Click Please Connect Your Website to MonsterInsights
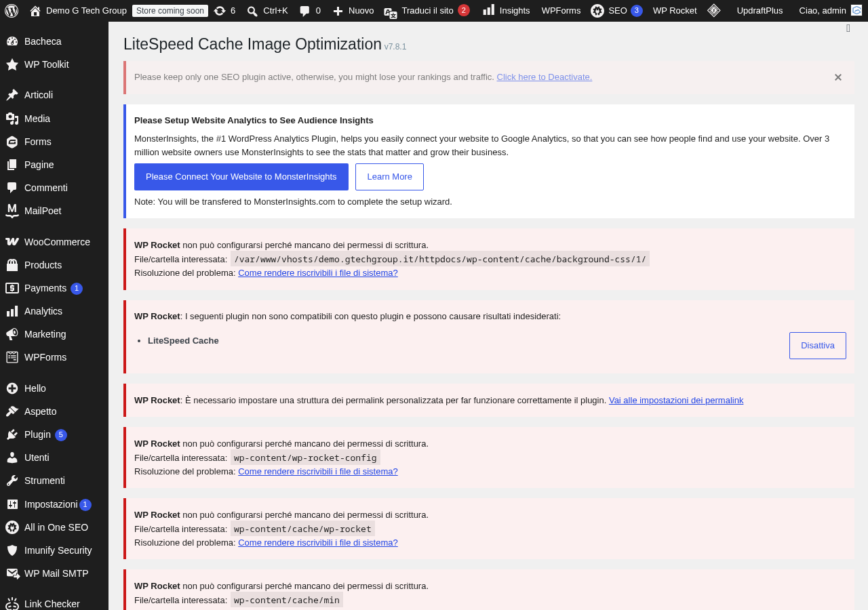The width and height of the screenshot is (868, 610). coord(241,177)
